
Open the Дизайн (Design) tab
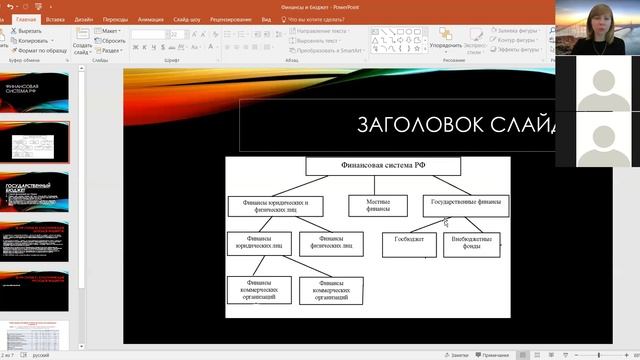click(x=84, y=19)
